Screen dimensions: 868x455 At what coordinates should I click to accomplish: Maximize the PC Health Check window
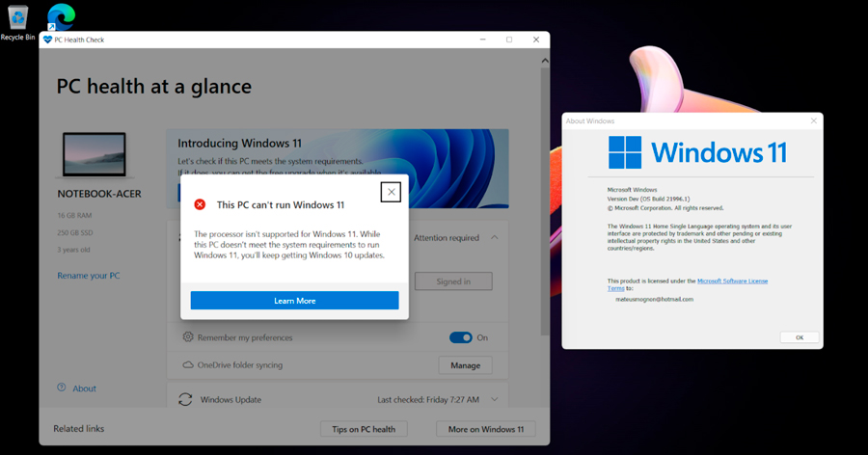(509, 40)
